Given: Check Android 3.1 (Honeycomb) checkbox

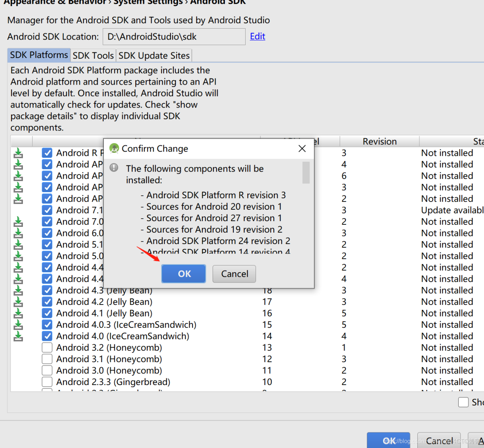Looking at the screenshot, I should point(47,359).
